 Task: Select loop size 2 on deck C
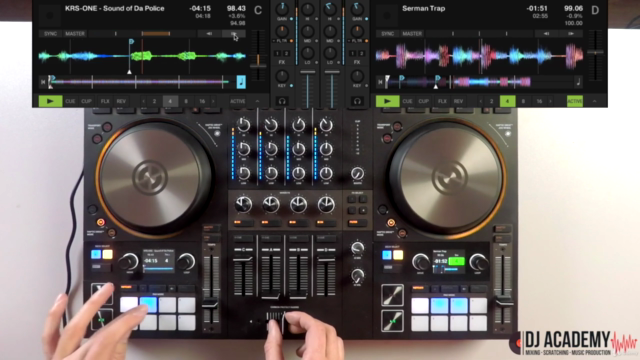[x=154, y=101]
